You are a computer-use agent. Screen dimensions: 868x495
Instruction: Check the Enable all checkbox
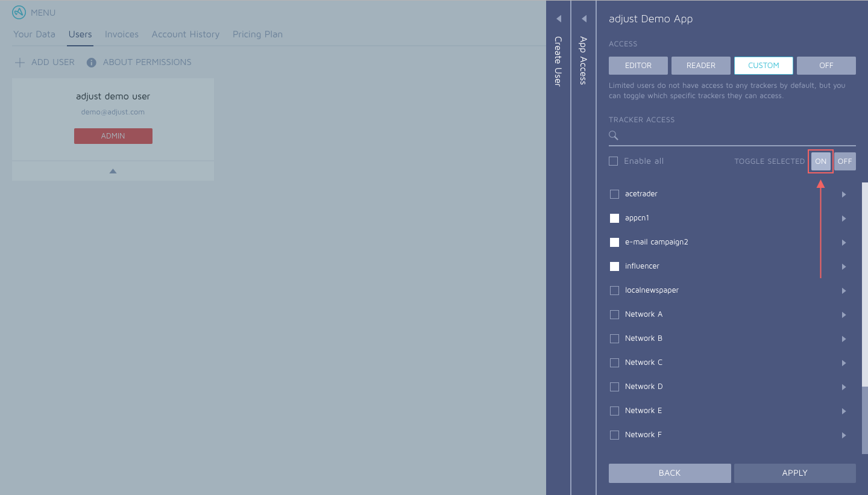point(614,161)
